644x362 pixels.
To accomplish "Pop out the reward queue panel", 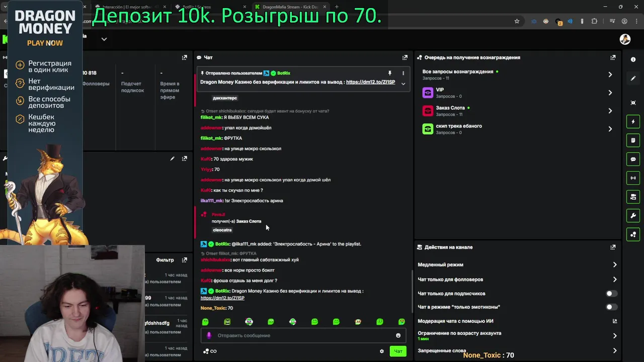I will click(613, 57).
